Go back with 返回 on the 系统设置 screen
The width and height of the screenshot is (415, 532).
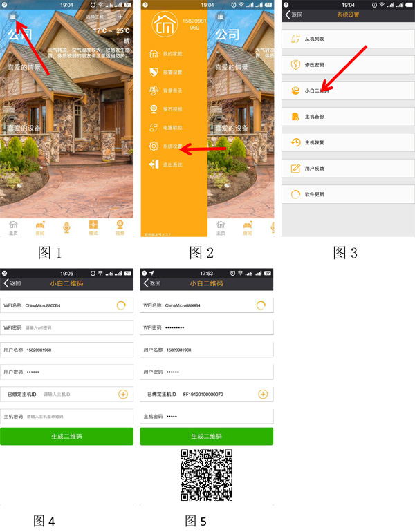[294, 15]
